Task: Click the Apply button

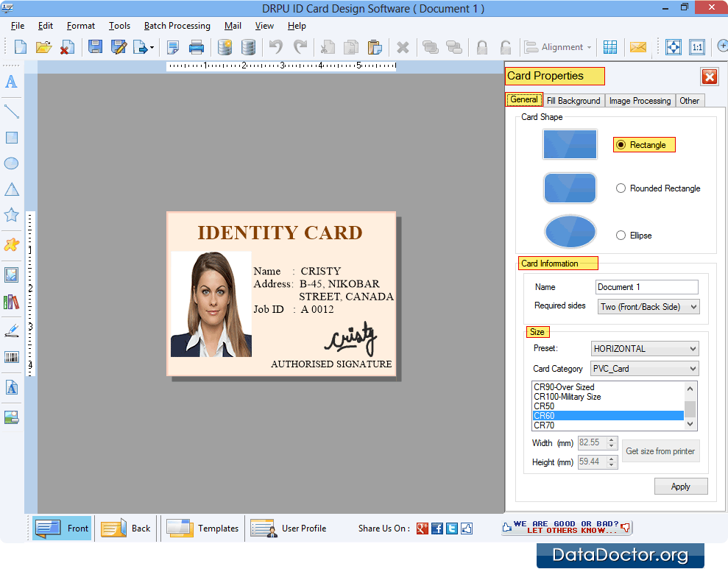Action: tap(681, 487)
